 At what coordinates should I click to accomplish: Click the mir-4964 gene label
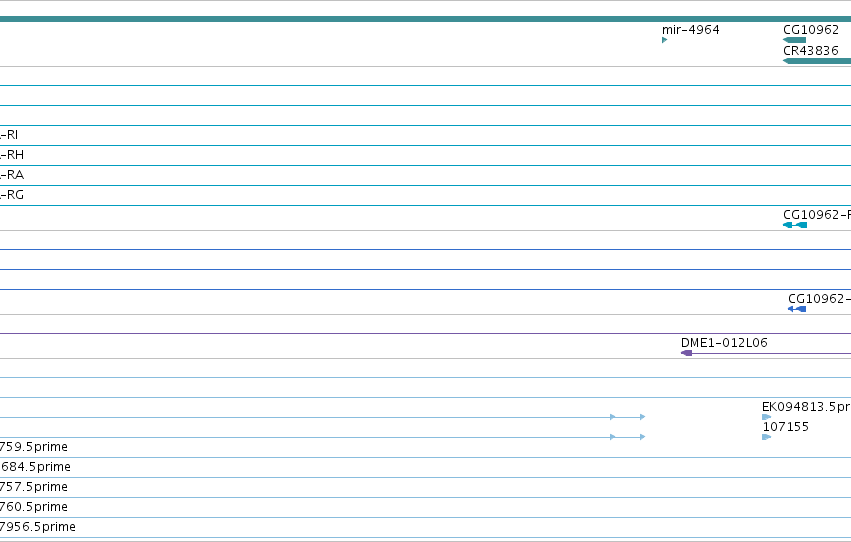690,30
